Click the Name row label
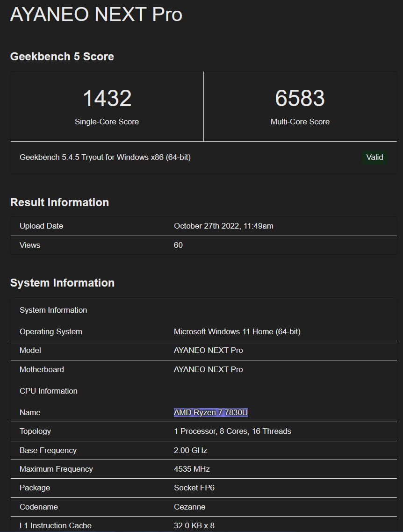Screen dimensions: 403x532 pyautogui.click(x=30, y=412)
